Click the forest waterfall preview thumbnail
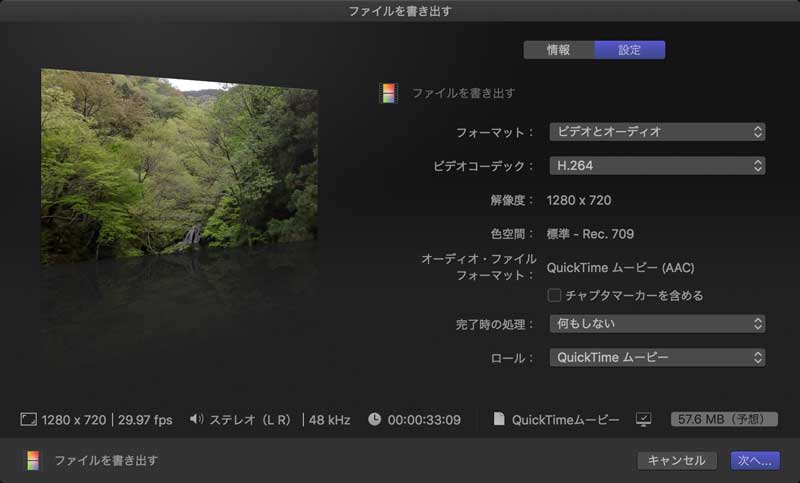 pos(180,165)
